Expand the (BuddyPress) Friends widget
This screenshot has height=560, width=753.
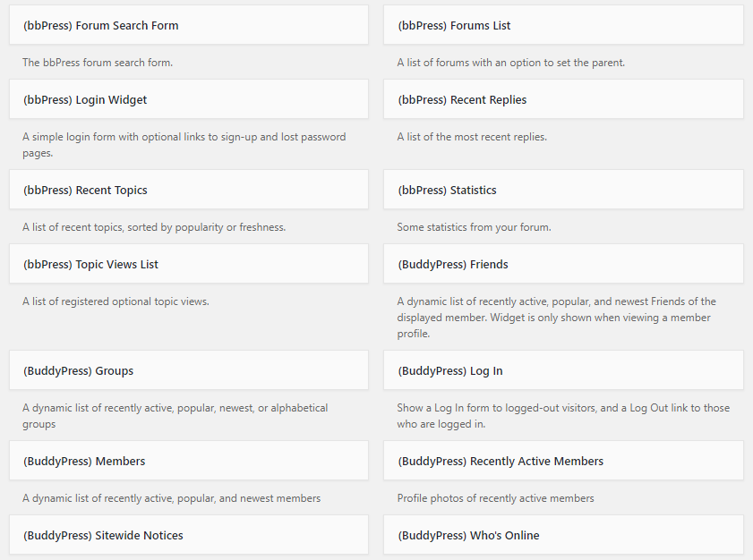pos(563,264)
